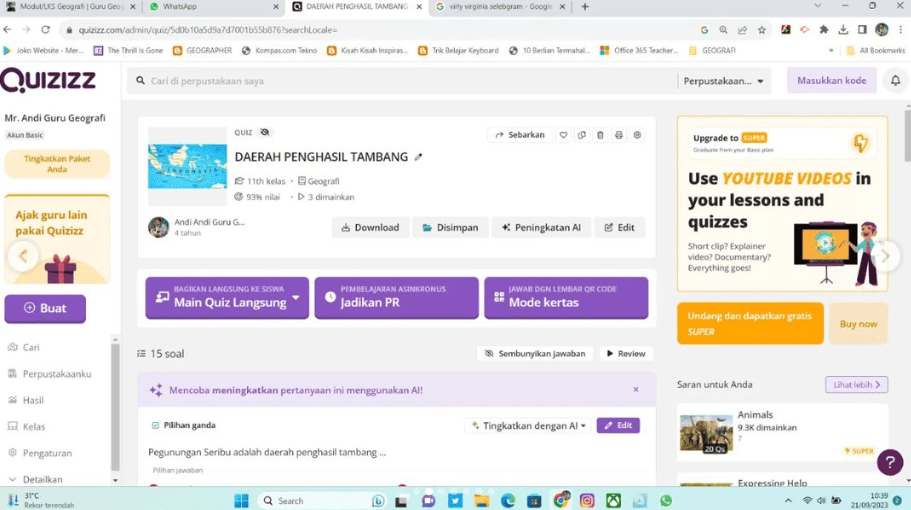Open notifications via the bell icon

[x=897, y=81]
